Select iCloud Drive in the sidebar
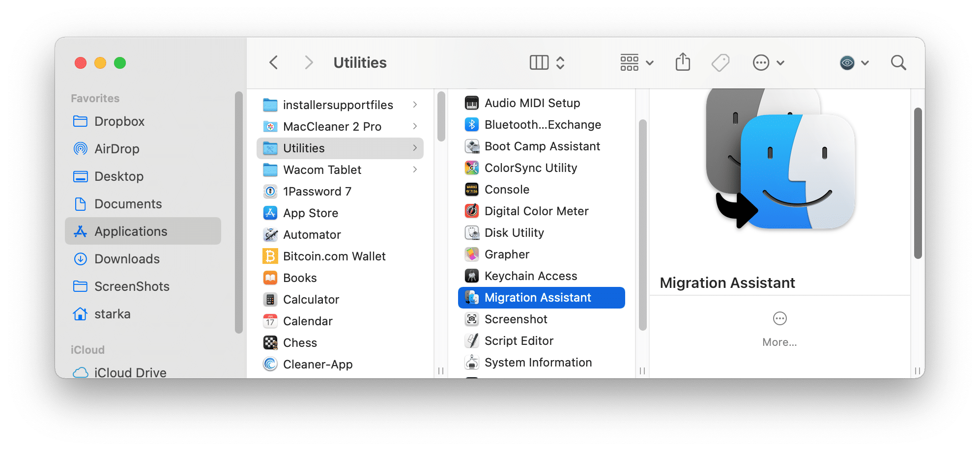 point(143,372)
